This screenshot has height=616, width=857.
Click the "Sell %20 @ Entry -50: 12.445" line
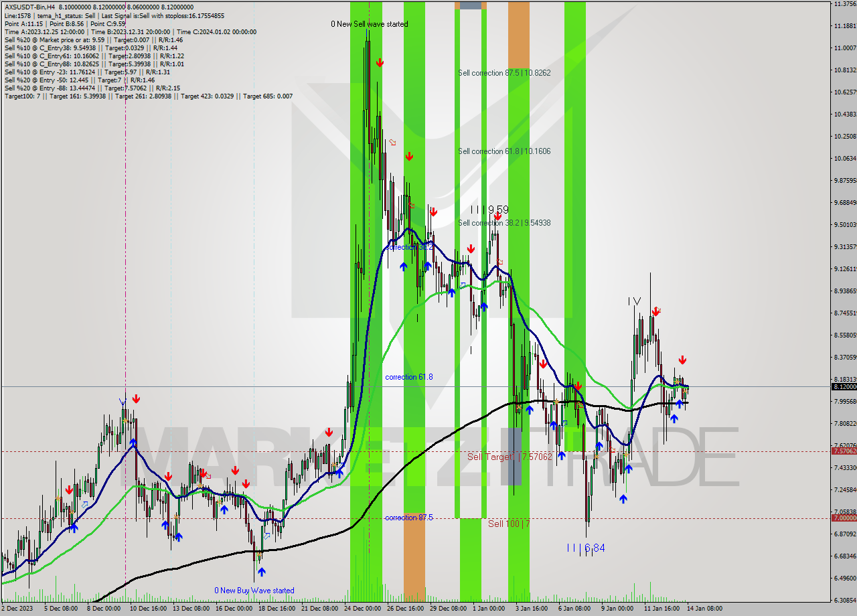(80, 80)
